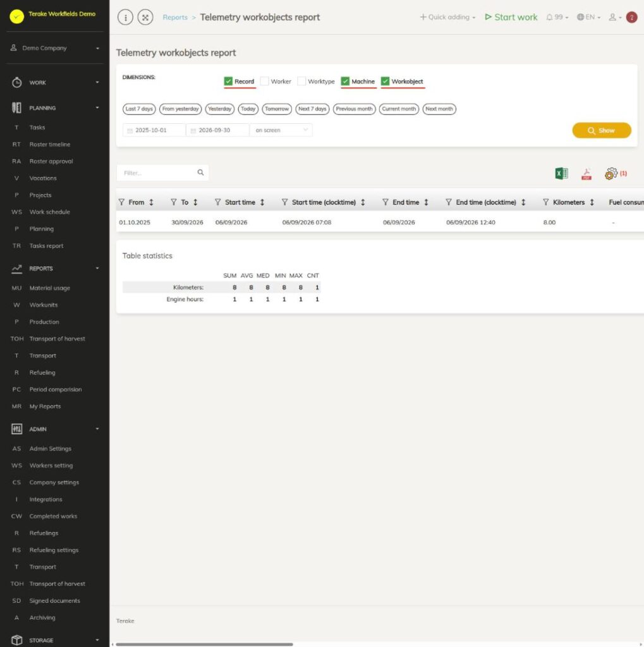Click table cell '06/09/2026 07:08'
Viewport: 644px width, 647px height.
(307, 222)
